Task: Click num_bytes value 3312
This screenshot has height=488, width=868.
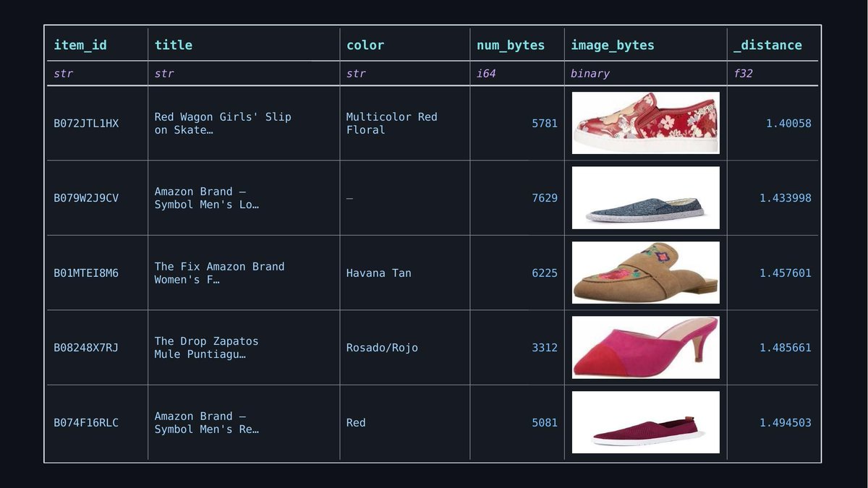Action: (x=545, y=348)
